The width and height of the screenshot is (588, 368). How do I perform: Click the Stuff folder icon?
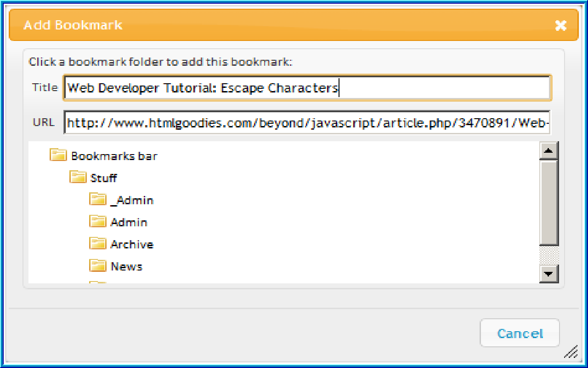tap(78, 177)
